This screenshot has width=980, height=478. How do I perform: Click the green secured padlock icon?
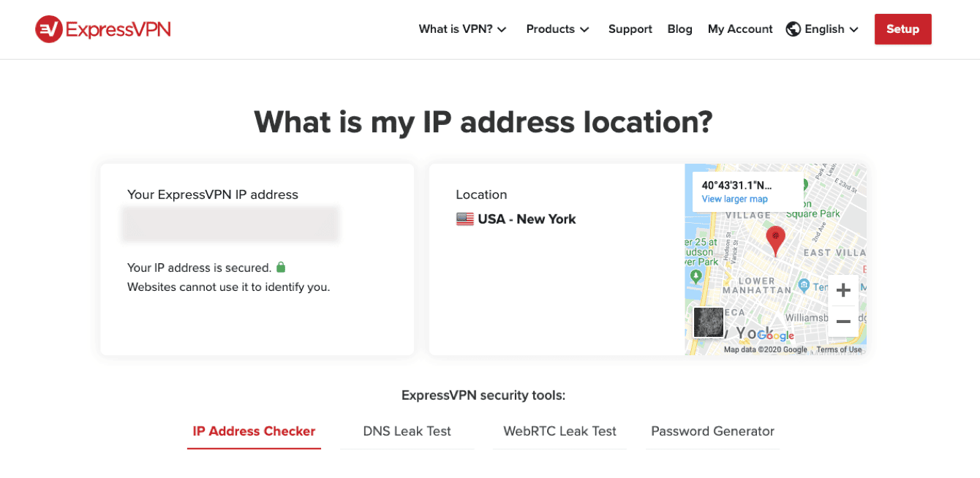(281, 267)
